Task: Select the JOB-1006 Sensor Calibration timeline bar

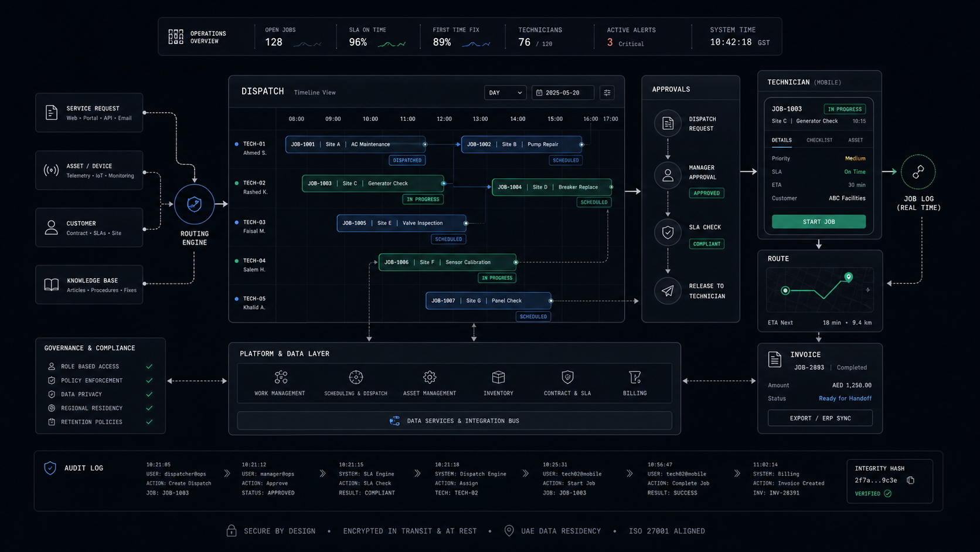Action: tap(448, 262)
